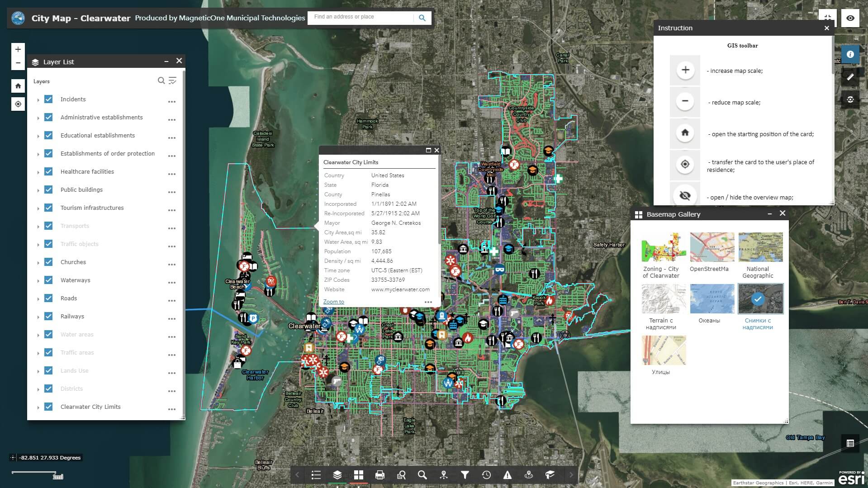The height and width of the screenshot is (488, 868).
Task: Select the Incident Analysis warning icon
Action: pyautogui.click(x=507, y=475)
